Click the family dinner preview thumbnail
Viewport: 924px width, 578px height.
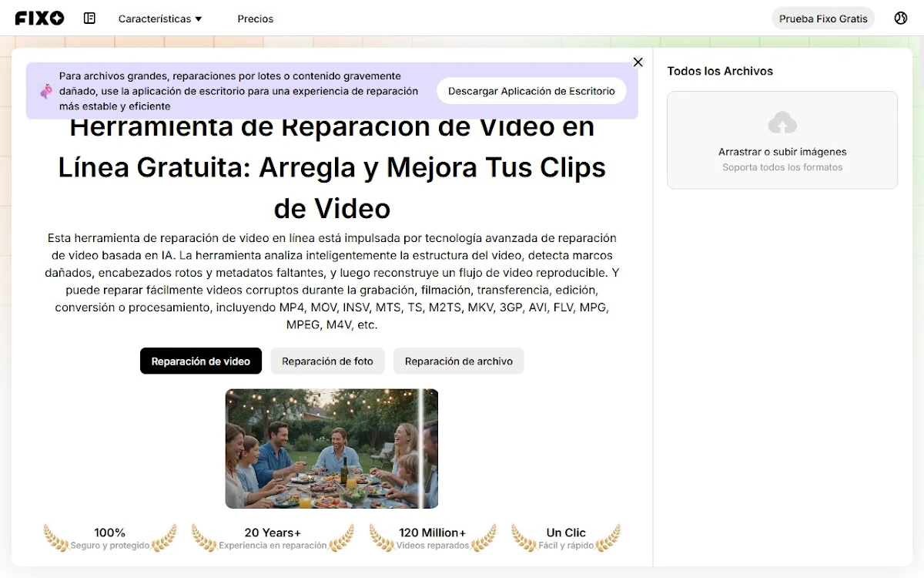click(331, 449)
